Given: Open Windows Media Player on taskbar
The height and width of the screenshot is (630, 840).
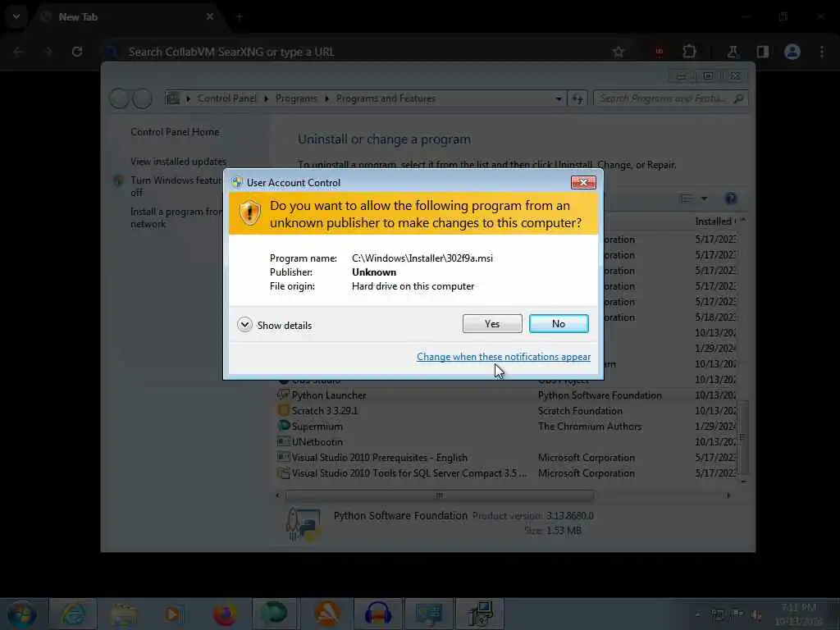Looking at the screenshot, I should (174, 614).
